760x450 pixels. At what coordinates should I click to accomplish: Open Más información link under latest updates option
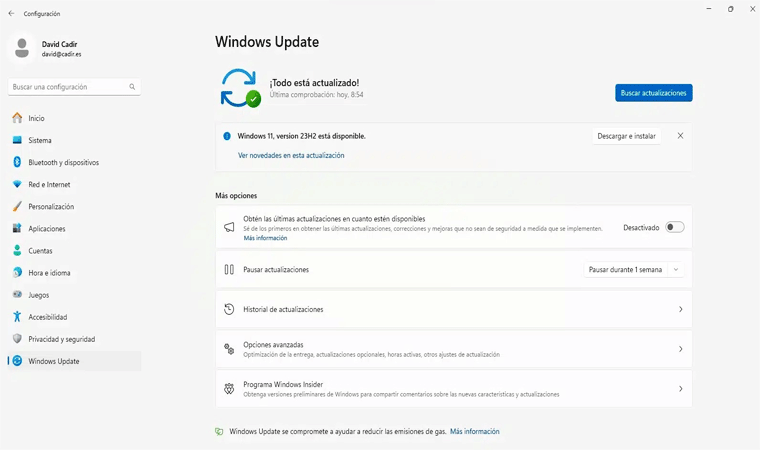tap(265, 238)
